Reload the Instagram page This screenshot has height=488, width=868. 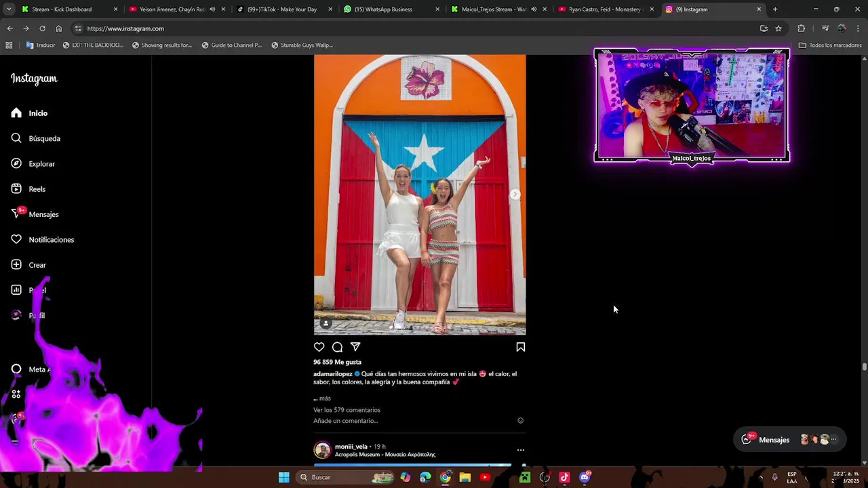pos(42,28)
